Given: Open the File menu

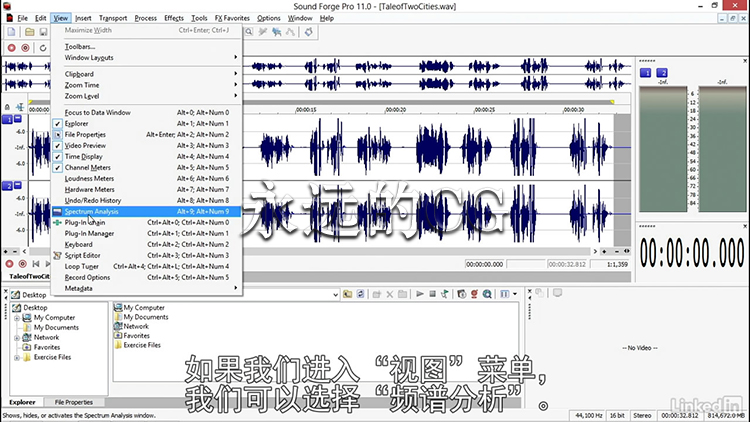Looking at the screenshot, I should (22, 18).
